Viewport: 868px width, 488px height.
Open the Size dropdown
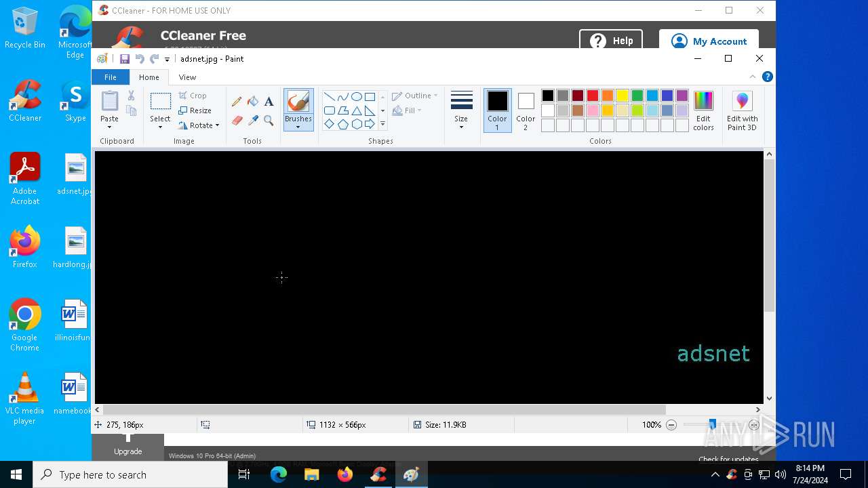(461, 110)
